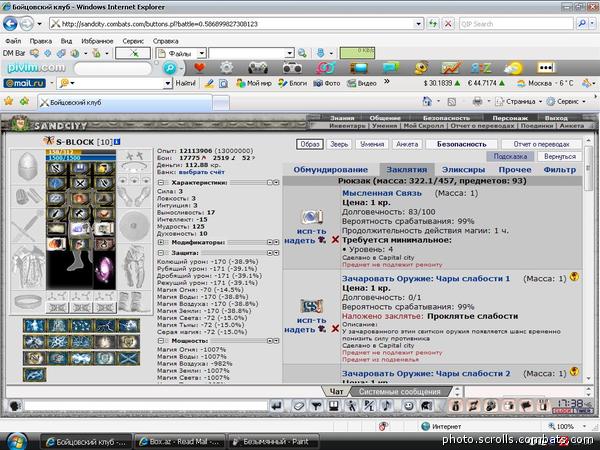Expand the Модификаторы section
The image size is (600, 450).
161,242
